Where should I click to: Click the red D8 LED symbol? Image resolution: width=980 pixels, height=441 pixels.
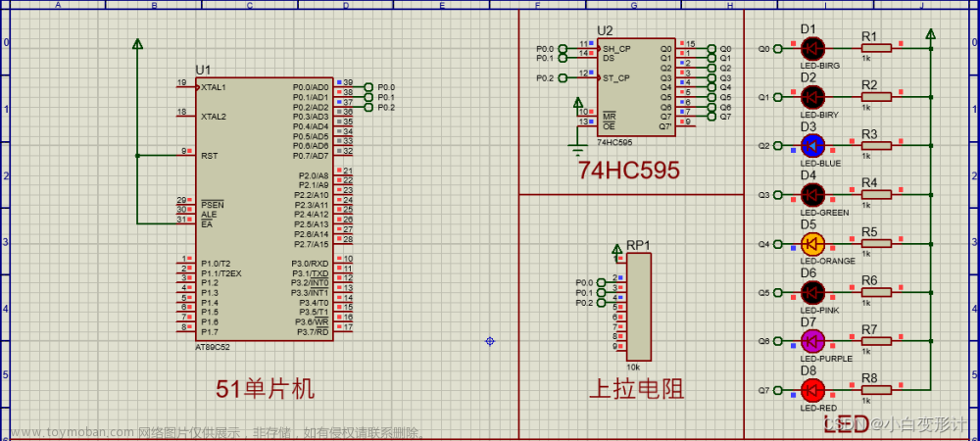pyautogui.click(x=812, y=390)
